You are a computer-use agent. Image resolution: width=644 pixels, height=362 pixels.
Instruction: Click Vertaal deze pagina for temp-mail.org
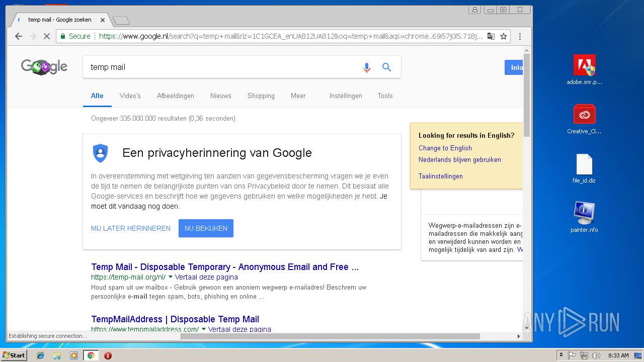pyautogui.click(x=206, y=277)
